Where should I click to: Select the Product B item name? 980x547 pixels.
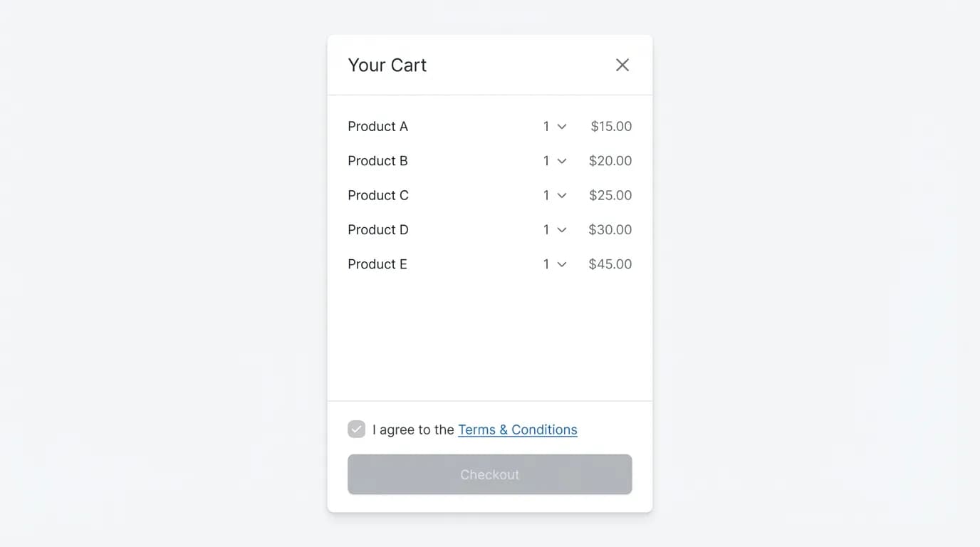(377, 161)
